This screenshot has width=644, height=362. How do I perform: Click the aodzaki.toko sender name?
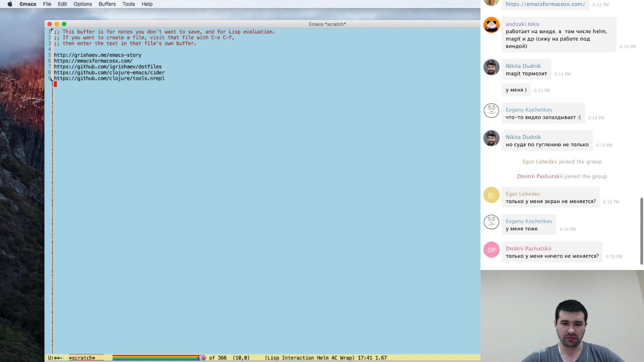pos(522,24)
